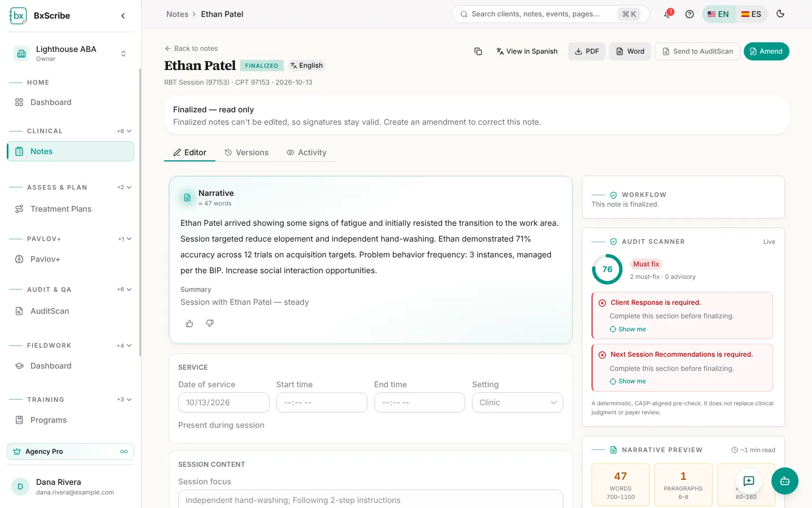Open the Lighthouse ABA organization switcher
The image size is (812, 508).
point(70,54)
